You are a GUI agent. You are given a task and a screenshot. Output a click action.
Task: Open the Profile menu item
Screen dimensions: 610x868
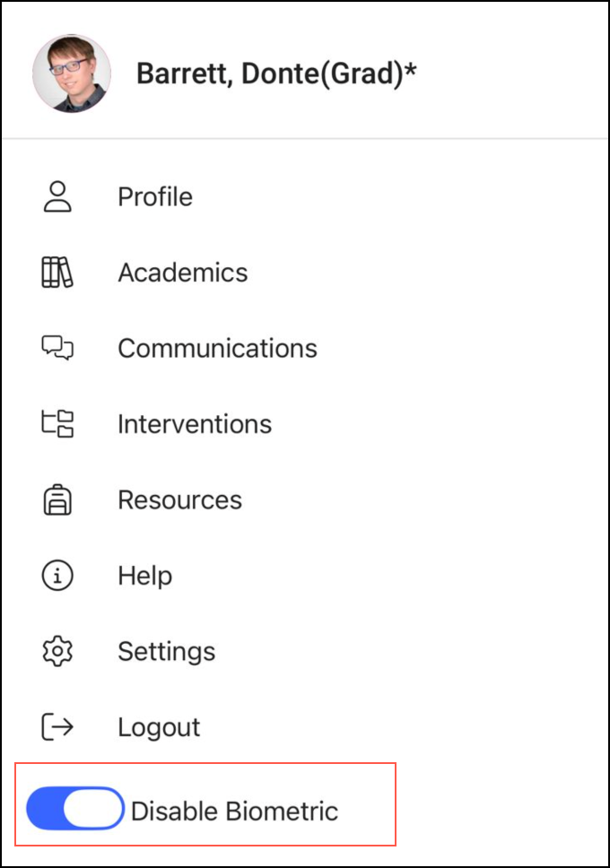(155, 196)
